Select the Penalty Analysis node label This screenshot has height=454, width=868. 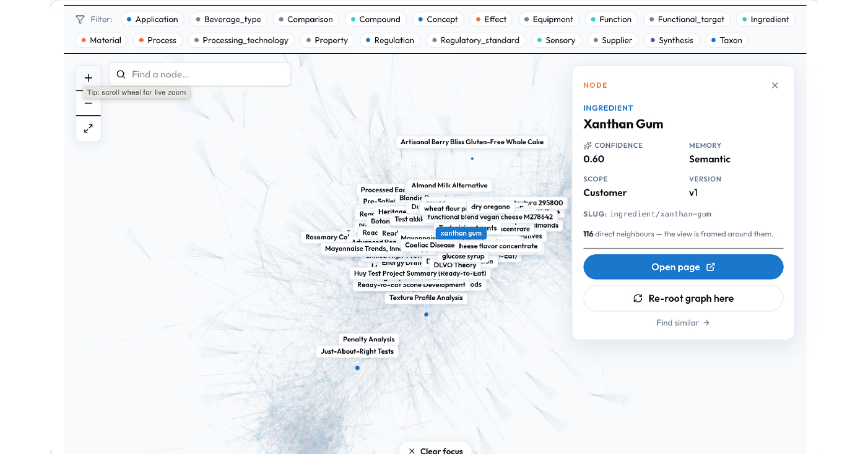368,339
